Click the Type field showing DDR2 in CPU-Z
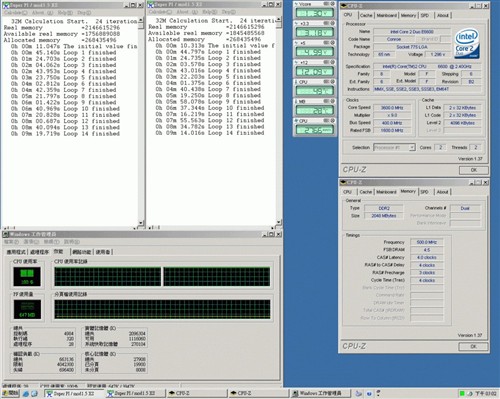This screenshot has height=399, width=500. pyautogui.click(x=384, y=208)
